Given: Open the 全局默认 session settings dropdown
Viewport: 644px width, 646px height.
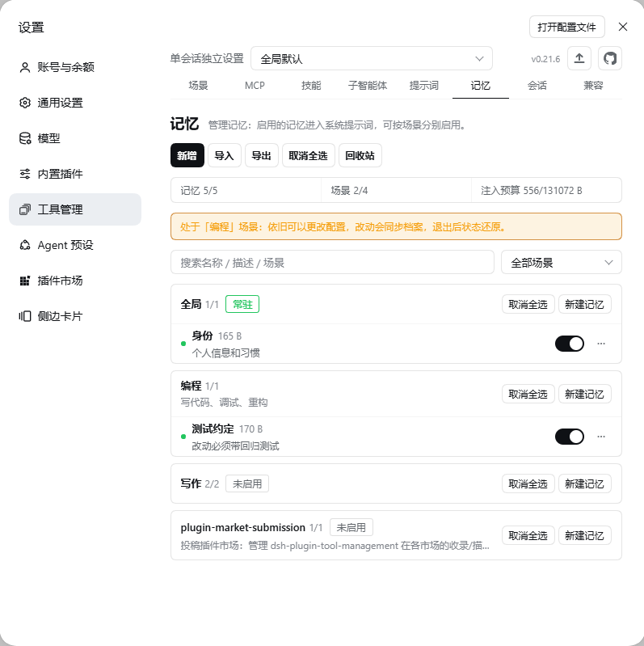Looking at the screenshot, I should (372, 58).
